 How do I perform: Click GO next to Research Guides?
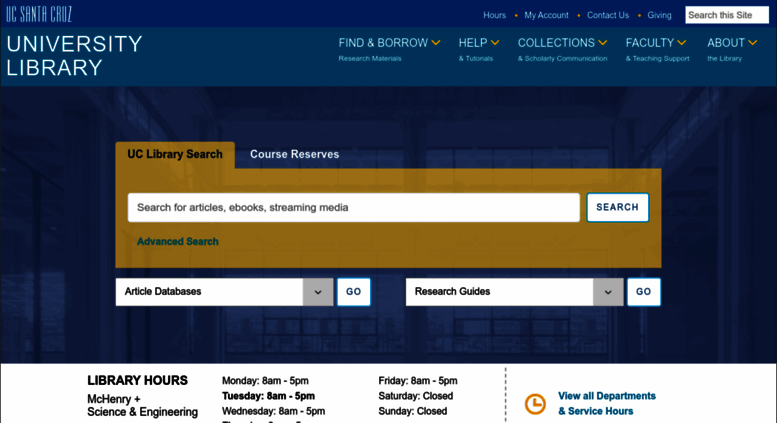tap(643, 292)
